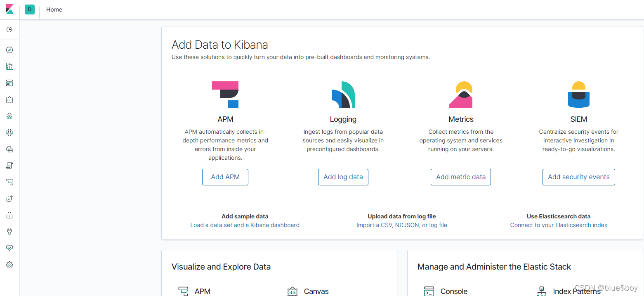Screen dimensions: 644x296
Task: Click the Add security events button
Action: pos(579,177)
